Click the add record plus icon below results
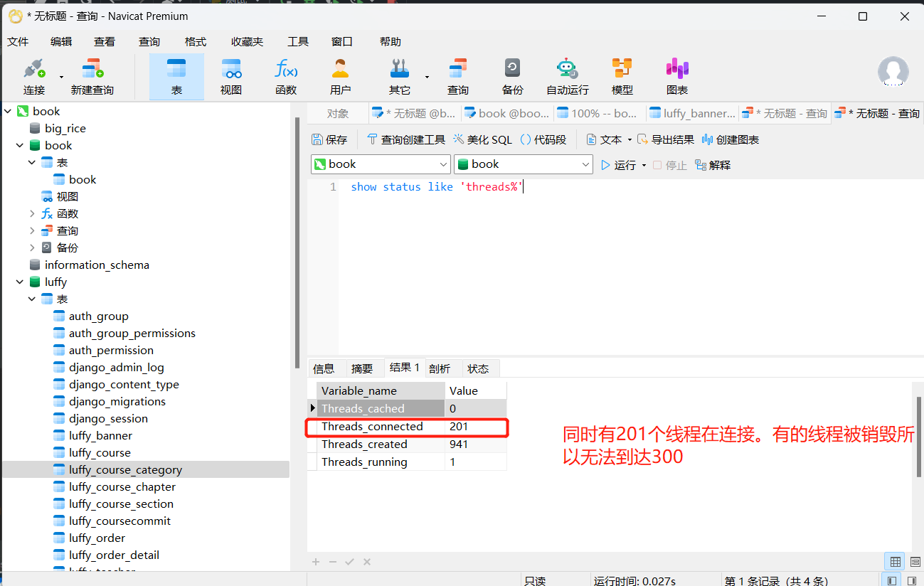The width and height of the screenshot is (924, 586). (x=316, y=562)
